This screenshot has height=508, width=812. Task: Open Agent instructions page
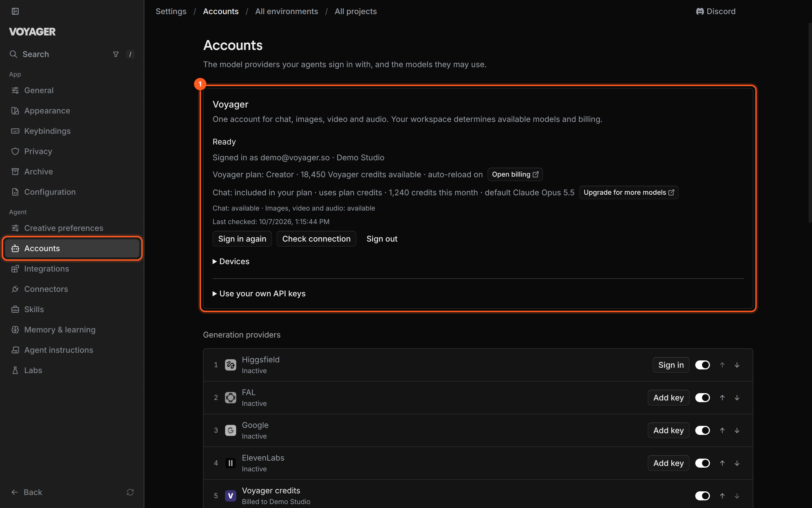tap(72, 350)
